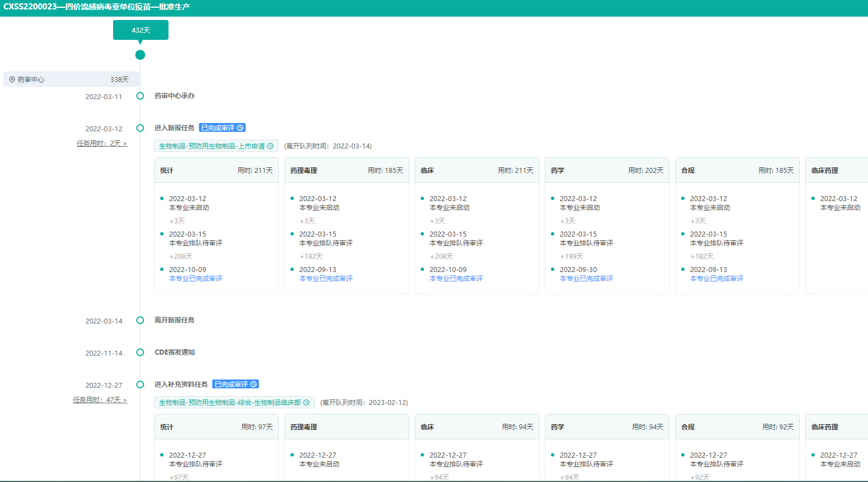Viewport: 868px width, 482px height.
Task: Select timeline marker for CDE寄发通知
Action: 140,352
